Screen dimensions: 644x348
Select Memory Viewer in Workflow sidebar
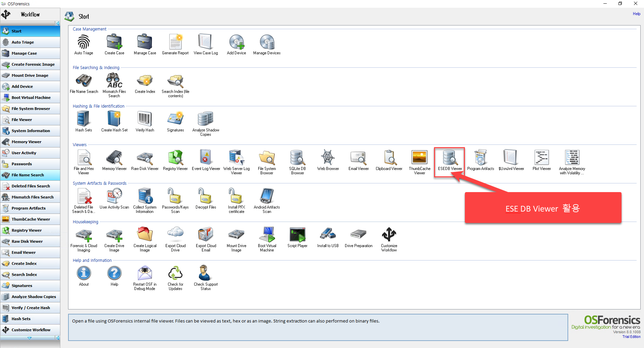pos(30,142)
